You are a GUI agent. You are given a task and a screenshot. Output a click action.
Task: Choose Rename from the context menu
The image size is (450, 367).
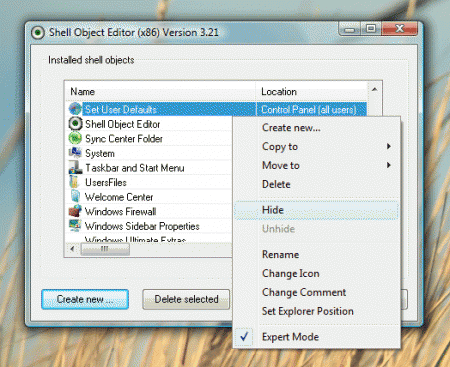point(280,254)
